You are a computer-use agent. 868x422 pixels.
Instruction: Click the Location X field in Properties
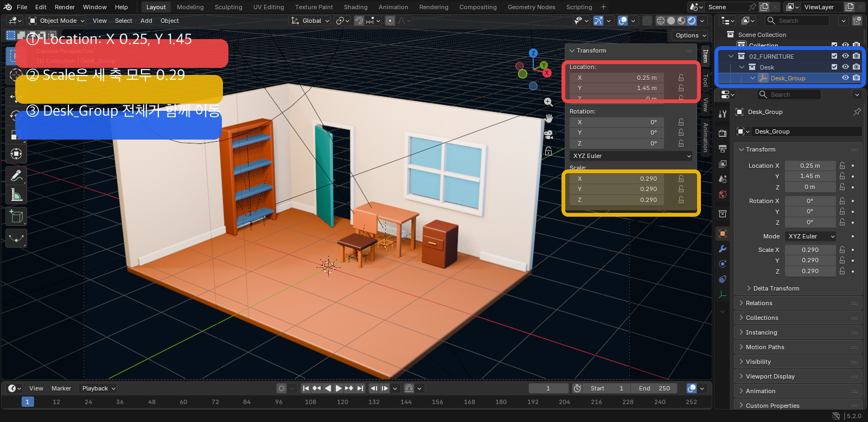click(x=810, y=166)
